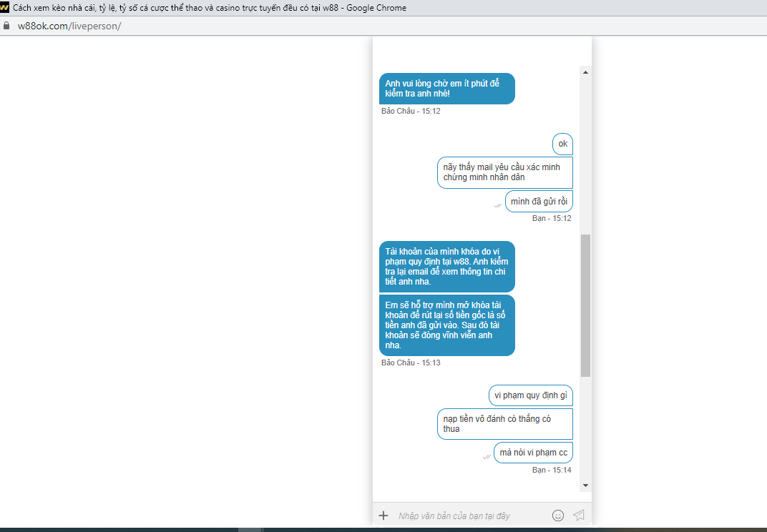Click the w88ok.com/liveperson URL text
The image size is (767, 532).
[69, 26]
